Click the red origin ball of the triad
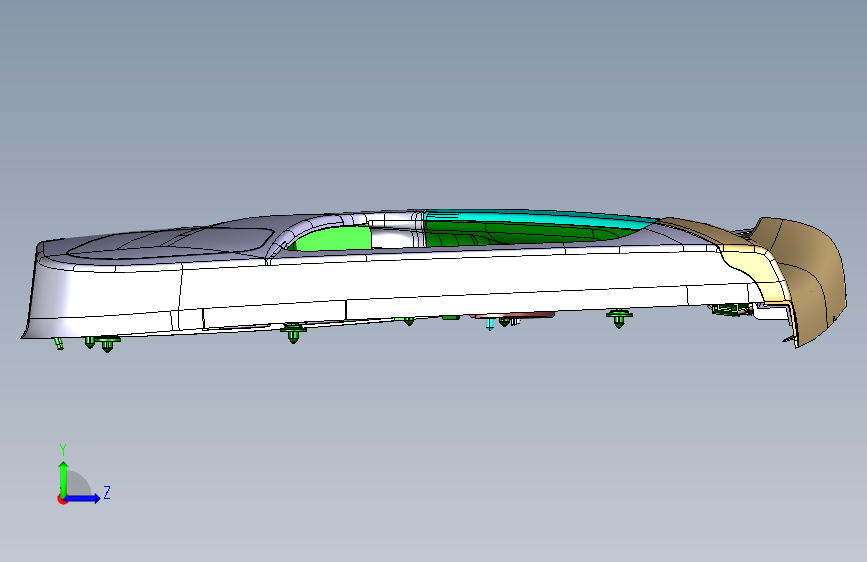The height and width of the screenshot is (562, 867). [x=61, y=499]
